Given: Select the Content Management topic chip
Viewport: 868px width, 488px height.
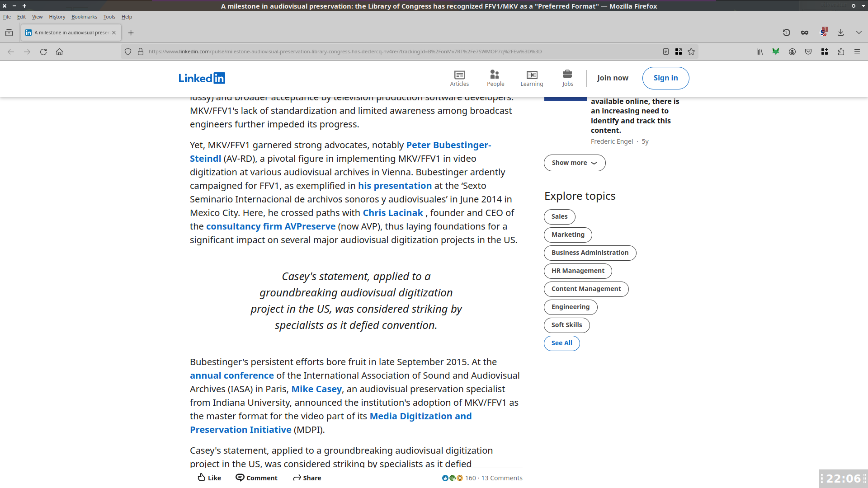Looking at the screenshot, I should 586,289.
